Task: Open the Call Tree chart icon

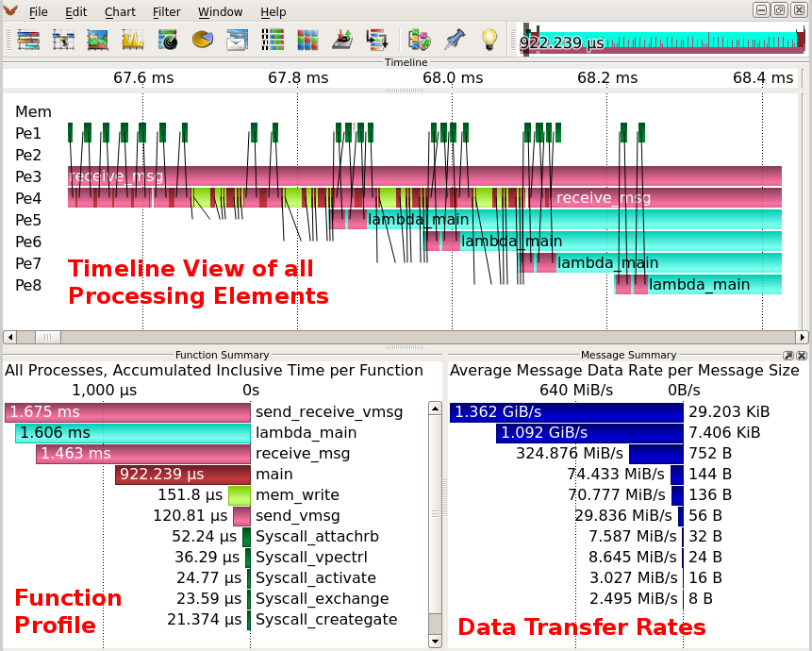Action: tap(377, 40)
